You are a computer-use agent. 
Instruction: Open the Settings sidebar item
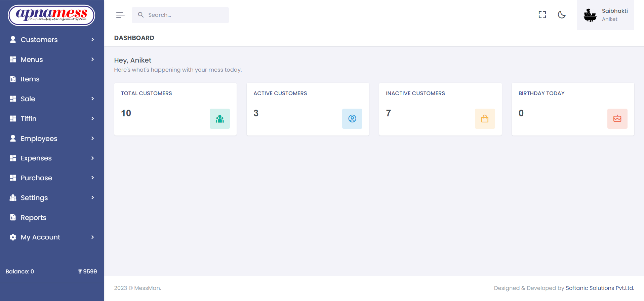pyautogui.click(x=52, y=198)
